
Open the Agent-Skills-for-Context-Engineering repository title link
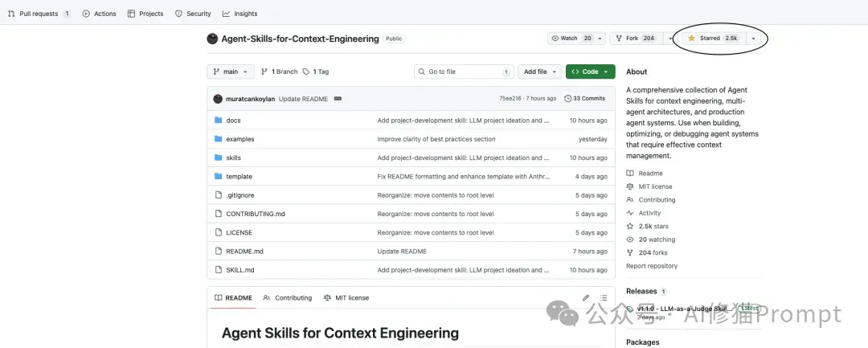(x=300, y=39)
